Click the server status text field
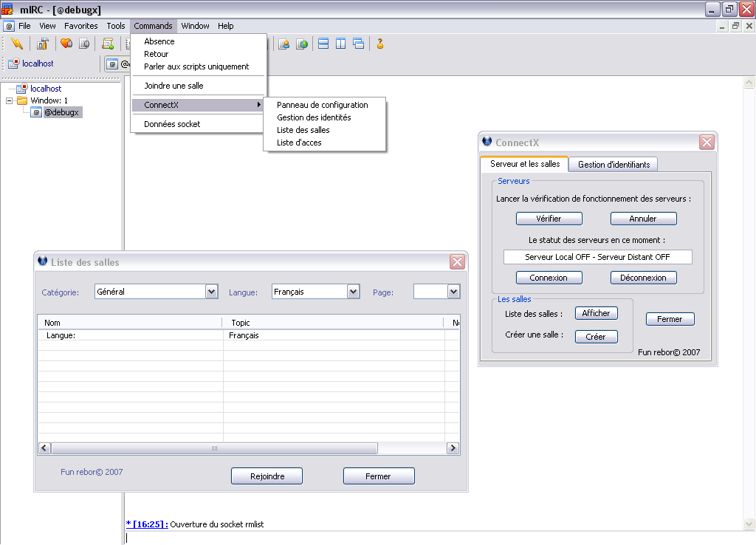Viewport: 756px width, 545px height. pyautogui.click(x=597, y=257)
